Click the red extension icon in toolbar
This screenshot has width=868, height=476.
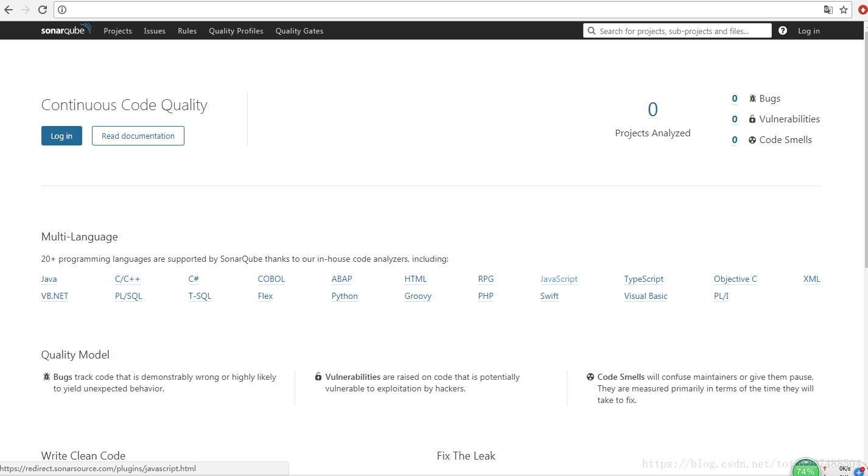coord(863,10)
